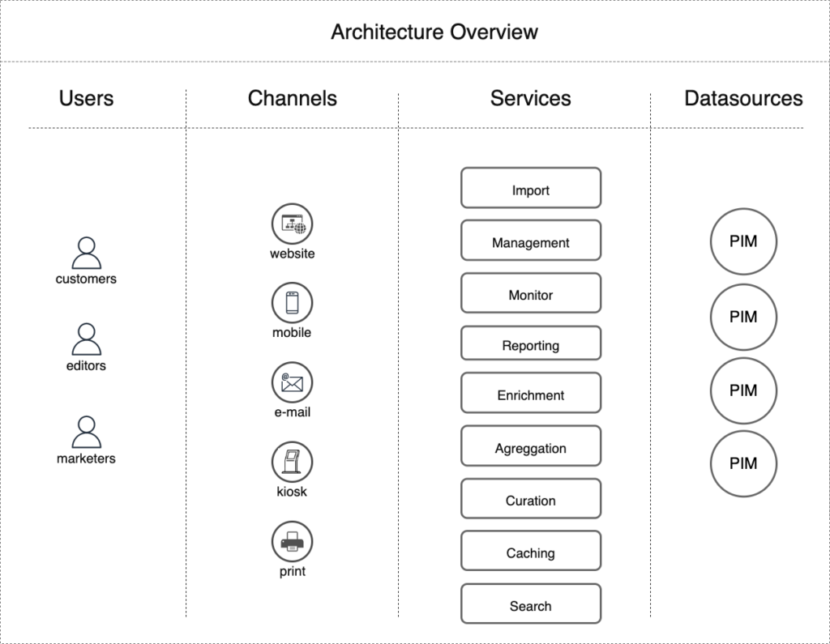Click the customers user icon
This screenshot has height=644, width=830.
click(x=87, y=253)
